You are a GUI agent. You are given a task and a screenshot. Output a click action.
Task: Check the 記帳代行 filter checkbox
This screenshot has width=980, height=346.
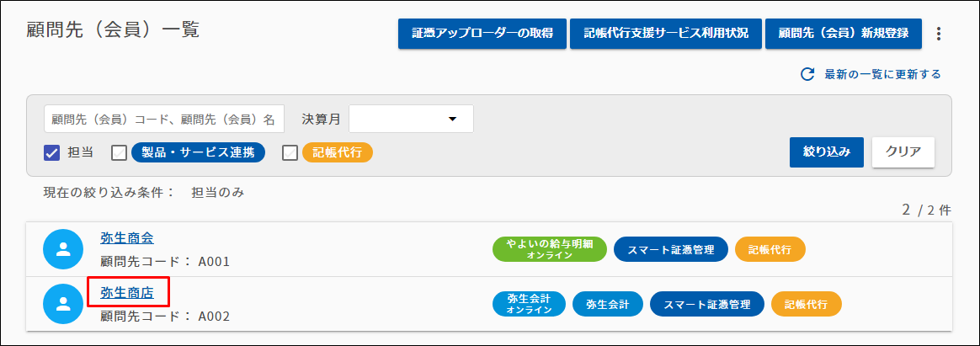click(x=290, y=152)
